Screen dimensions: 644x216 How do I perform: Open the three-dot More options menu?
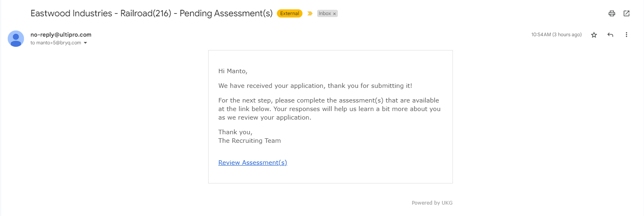(626, 35)
